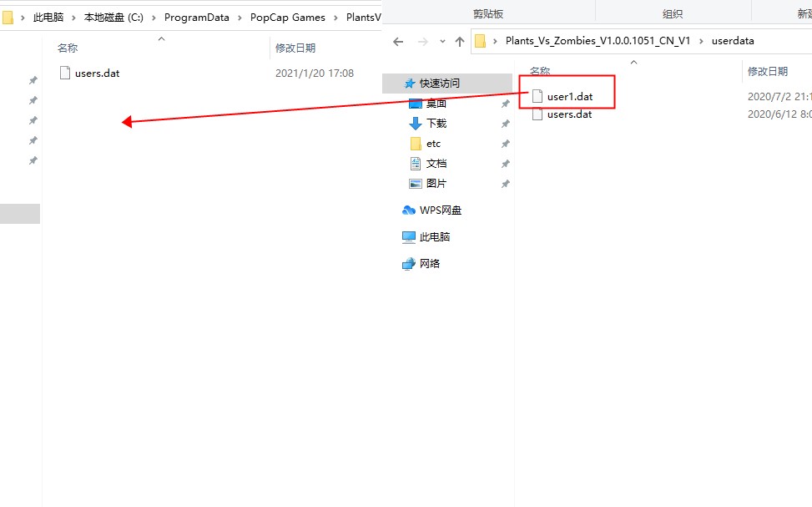Select users.dat in userdata folder
This screenshot has width=812, height=507.
point(569,114)
